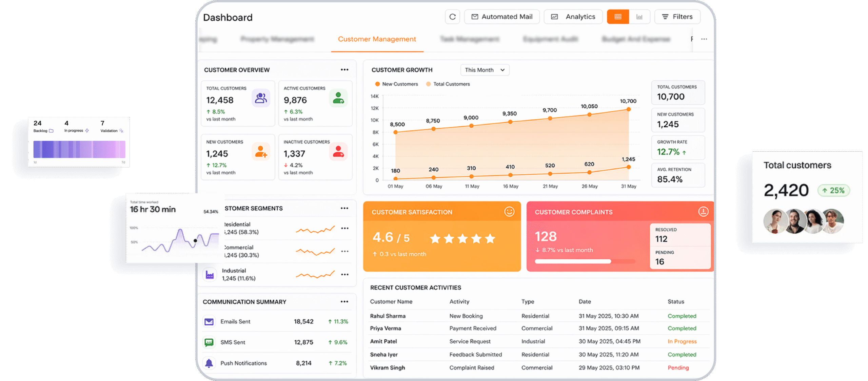Click In Progress status for Amit Patel

tap(682, 341)
